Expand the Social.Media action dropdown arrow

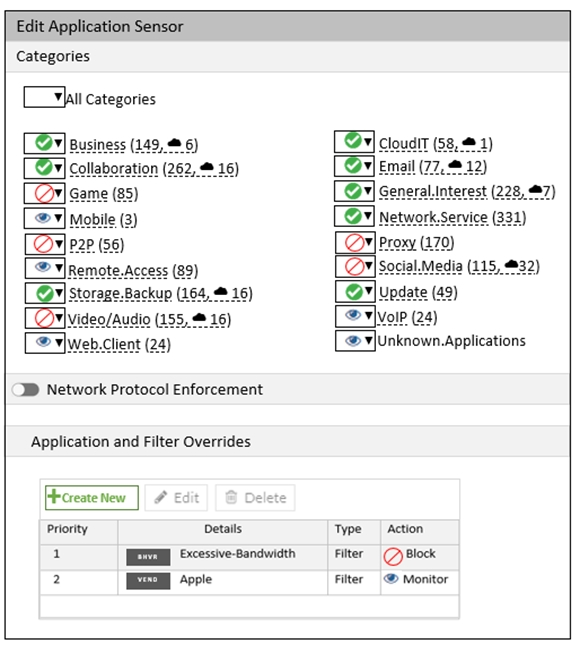(368, 265)
